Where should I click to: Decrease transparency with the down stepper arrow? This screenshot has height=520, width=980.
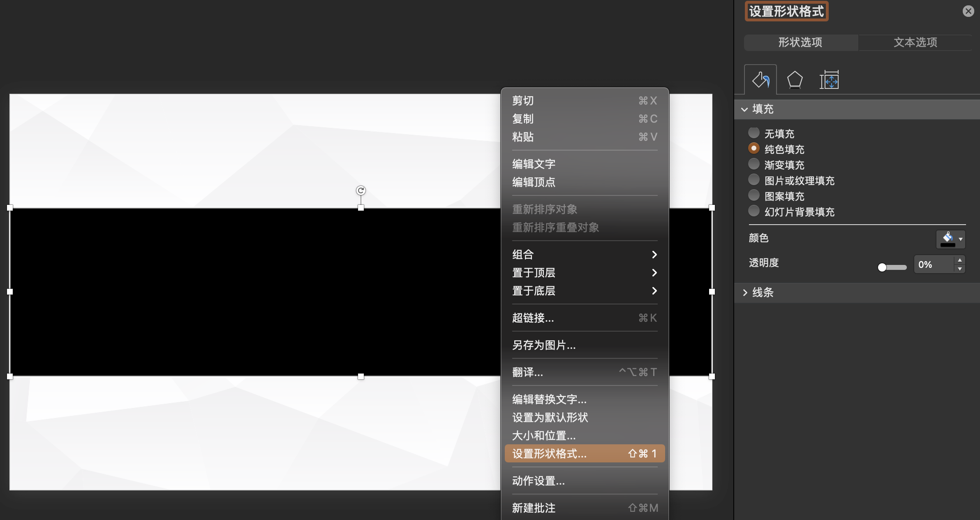(x=960, y=269)
